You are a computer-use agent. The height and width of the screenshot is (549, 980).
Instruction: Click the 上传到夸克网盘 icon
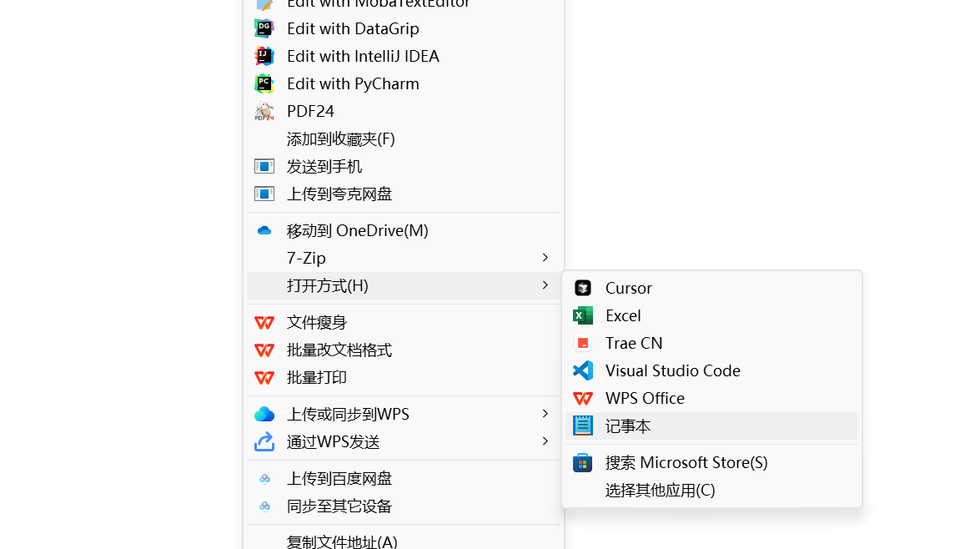pyautogui.click(x=264, y=194)
